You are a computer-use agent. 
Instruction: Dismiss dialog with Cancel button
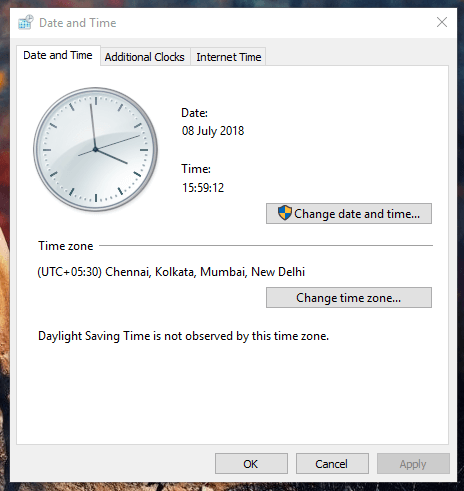pyautogui.click(x=332, y=463)
